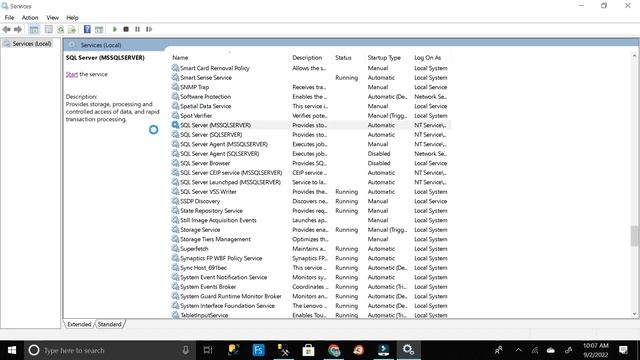This screenshot has height=360, width=640.
Task: Toggle the console tree pane toolbar icon
Action: pos(34,29)
